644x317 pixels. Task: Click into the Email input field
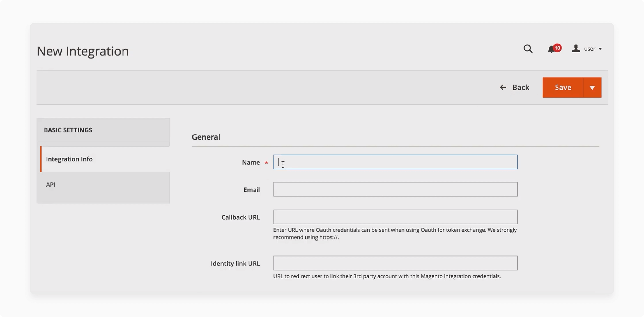click(x=395, y=190)
